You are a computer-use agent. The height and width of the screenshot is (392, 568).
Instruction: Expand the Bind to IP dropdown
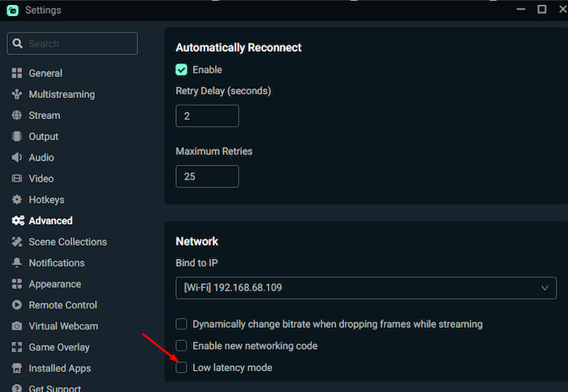(366, 288)
